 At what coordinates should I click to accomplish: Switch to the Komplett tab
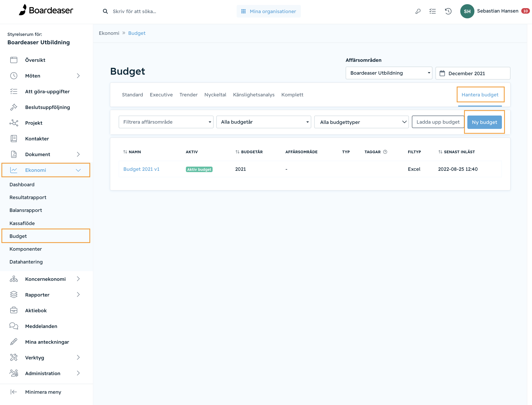[292, 95]
